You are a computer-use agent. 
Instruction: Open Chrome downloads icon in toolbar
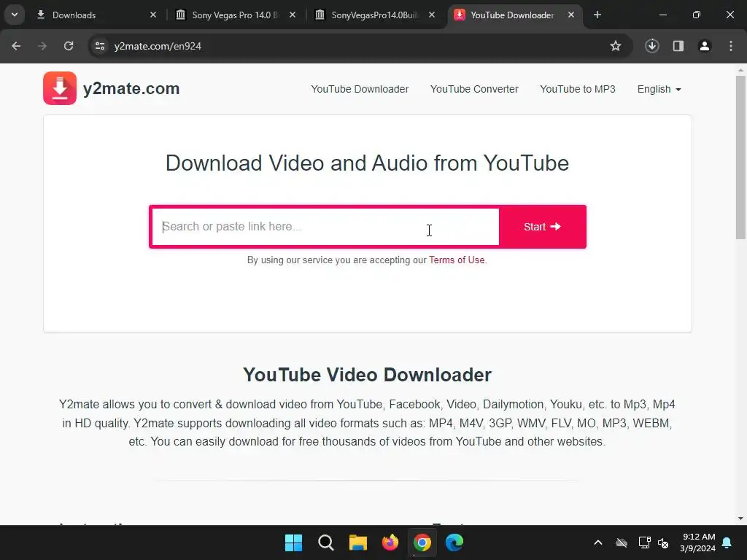651,46
